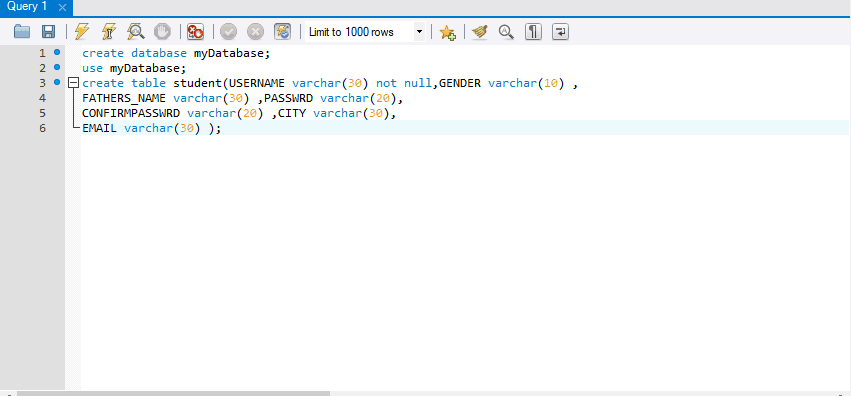Click the horizontal scrollbar thumb
This screenshot has height=396, width=851.
(173, 393)
